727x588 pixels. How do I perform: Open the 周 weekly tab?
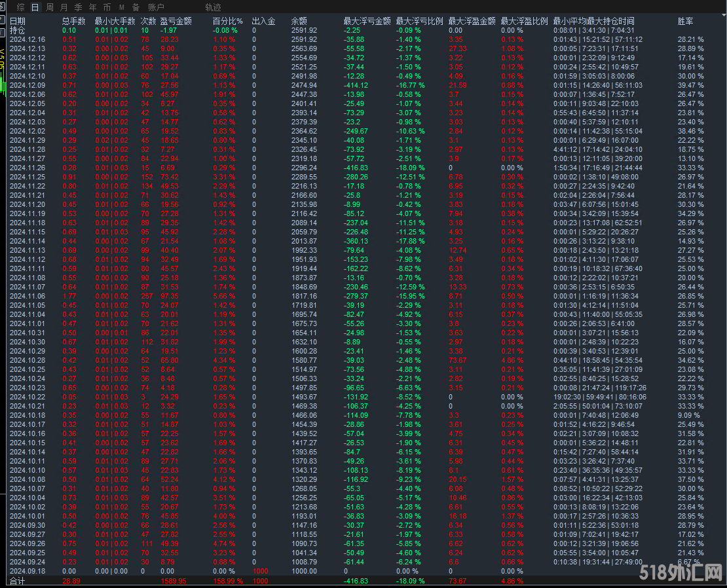point(49,7)
